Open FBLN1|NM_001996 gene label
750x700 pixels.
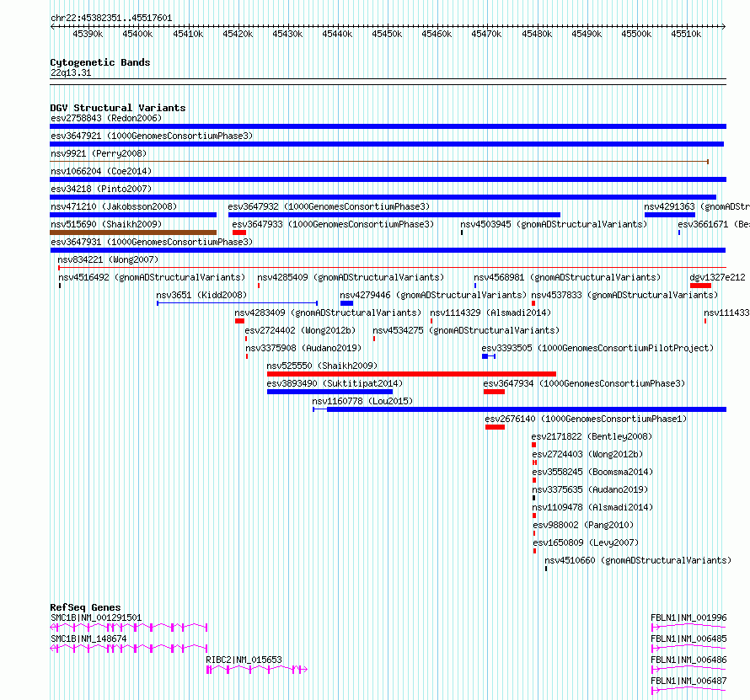point(688,617)
